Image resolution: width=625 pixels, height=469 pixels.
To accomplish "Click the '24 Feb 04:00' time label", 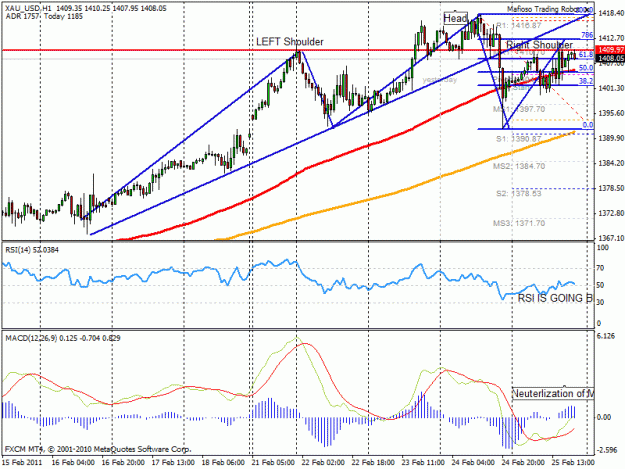I will pos(473,463).
